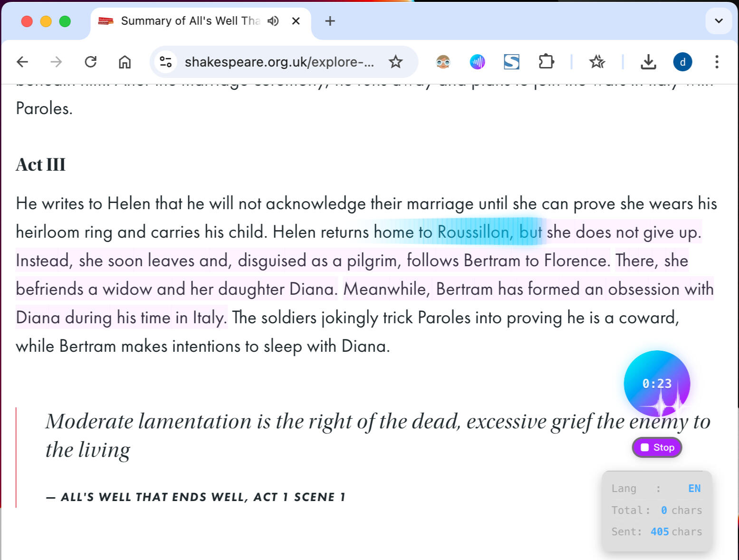Show browser downloads

[x=648, y=62]
